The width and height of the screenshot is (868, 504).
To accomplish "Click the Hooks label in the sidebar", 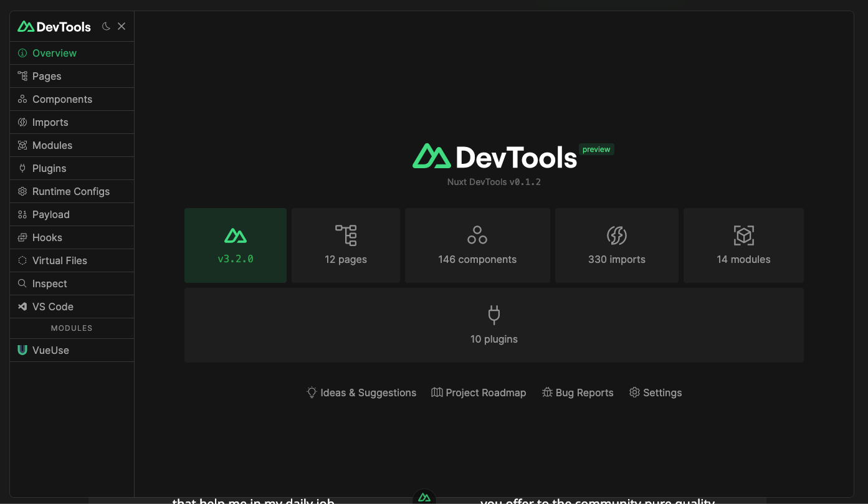I will (x=47, y=237).
